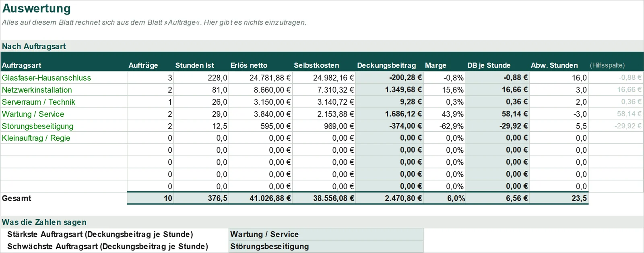
Task: Click the Schwächste Auftragsart label
Action: [107, 247]
